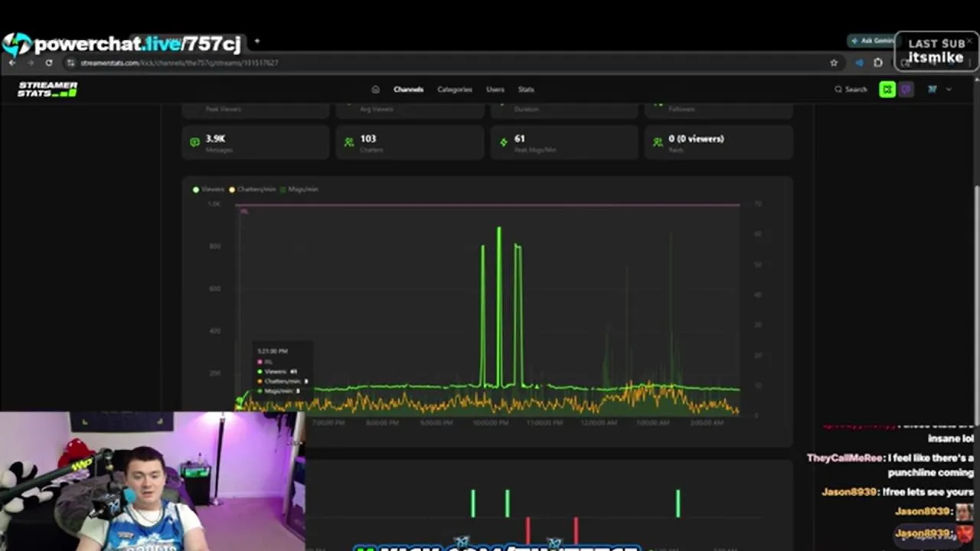This screenshot has width=980, height=551.
Task: Toggle the Chatters/min series in legend
Action: 253,189
